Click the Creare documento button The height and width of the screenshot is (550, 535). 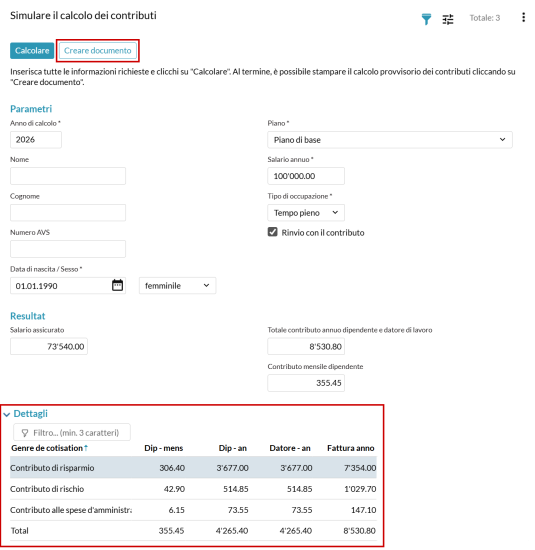click(98, 51)
